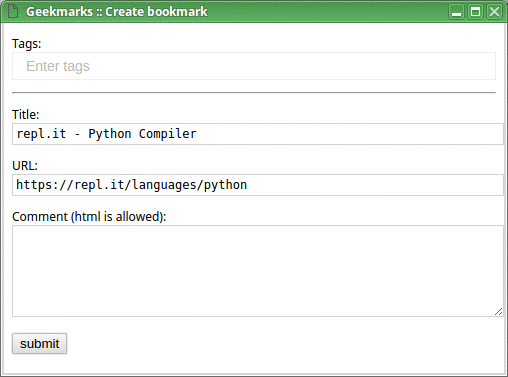Viewport: 508px width, 377px height.
Task: Minimize the Geekmarks window
Action: tap(456, 12)
